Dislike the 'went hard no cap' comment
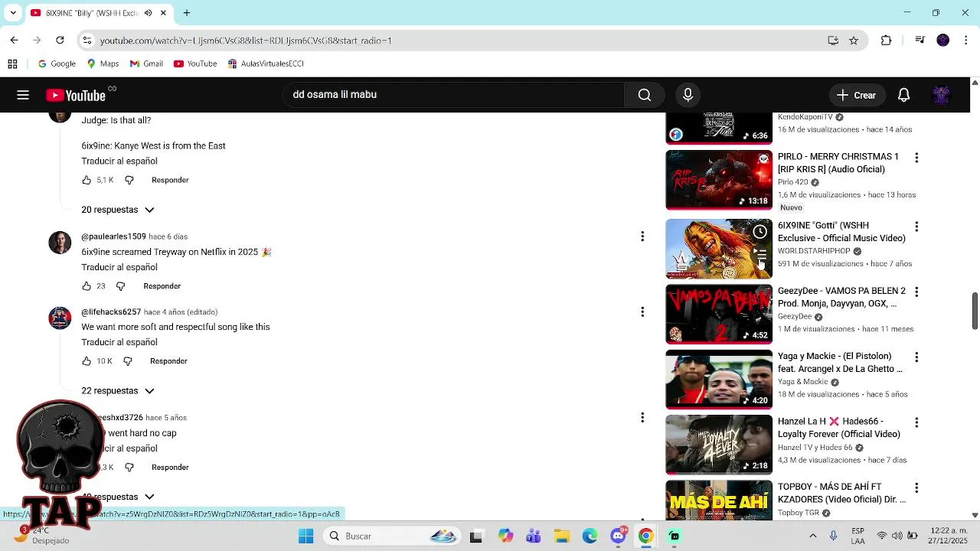 [x=129, y=468]
